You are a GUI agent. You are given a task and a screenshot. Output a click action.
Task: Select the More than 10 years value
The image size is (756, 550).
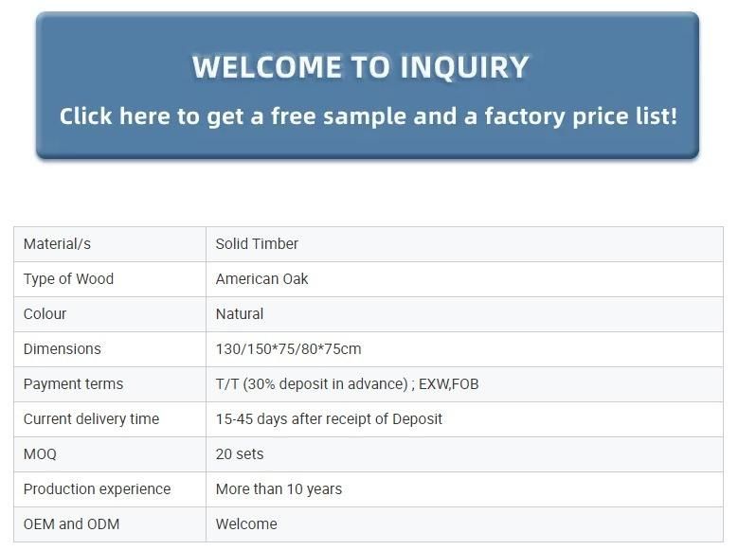279,489
